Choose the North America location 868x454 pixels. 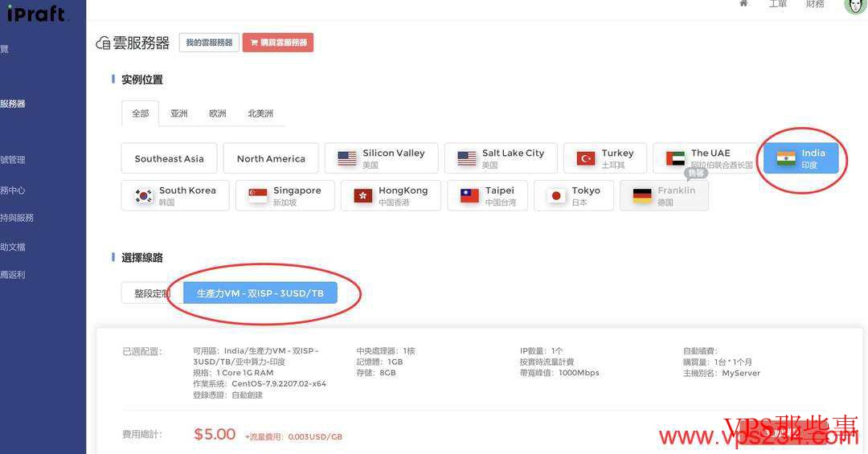[x=272, y=158]
